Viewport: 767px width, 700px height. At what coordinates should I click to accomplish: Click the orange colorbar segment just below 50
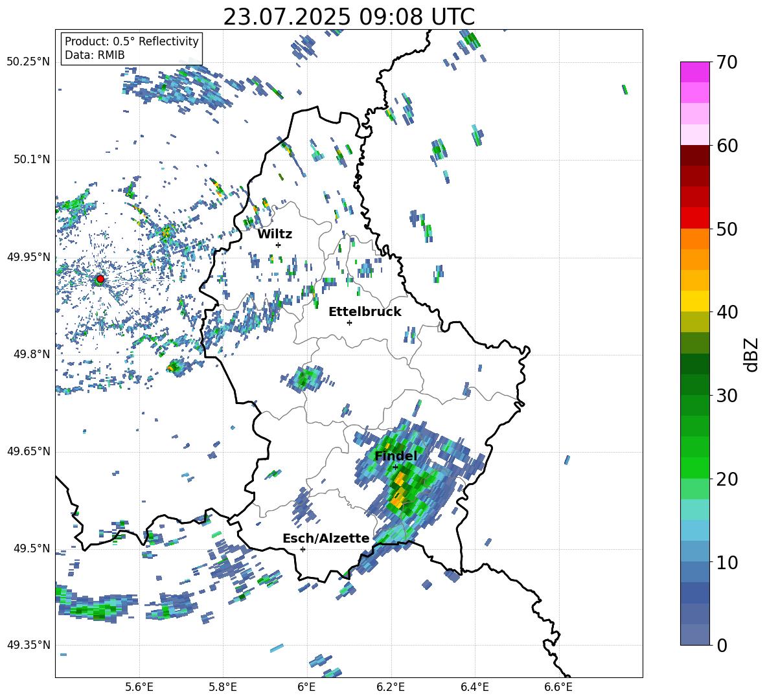(695, 238)
